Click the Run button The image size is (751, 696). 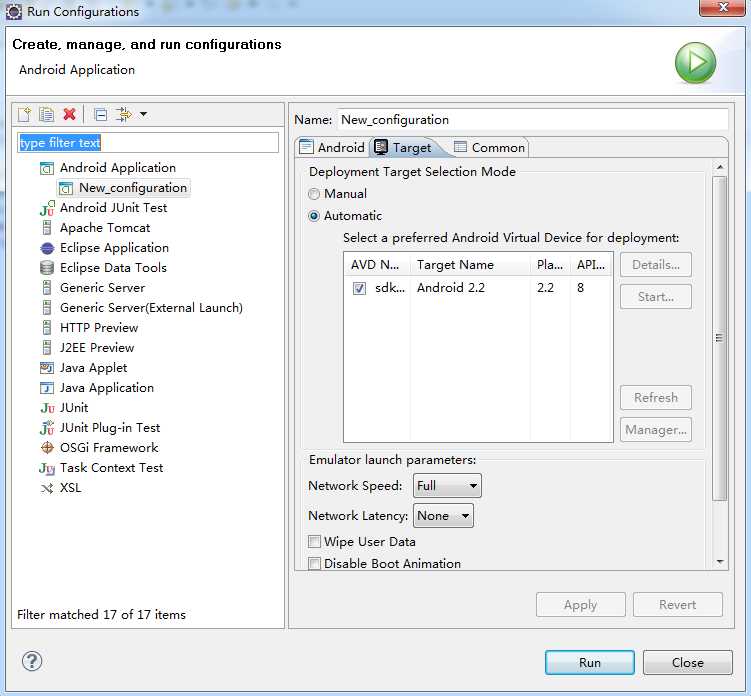click(x=590, y=662)
